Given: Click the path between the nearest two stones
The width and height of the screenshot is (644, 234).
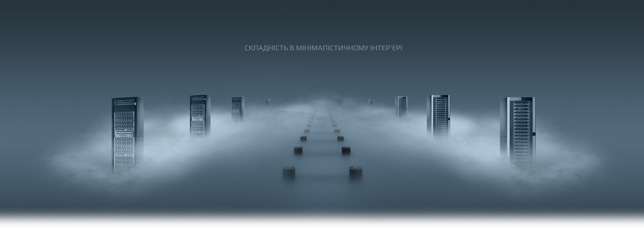Looking at the screenshot, I should click(x=322, y=173).
